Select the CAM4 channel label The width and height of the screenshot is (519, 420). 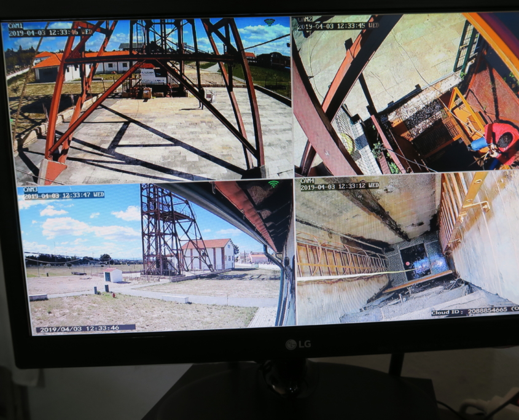pos(308,181)
